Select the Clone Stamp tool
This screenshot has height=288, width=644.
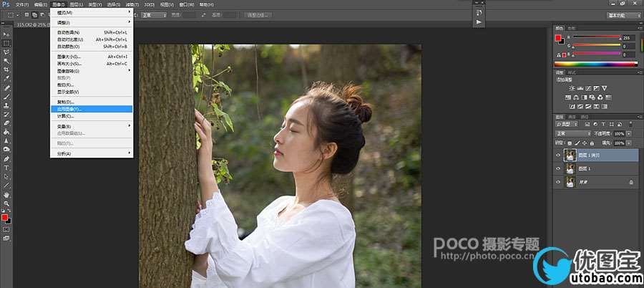(x=6, y=106)
